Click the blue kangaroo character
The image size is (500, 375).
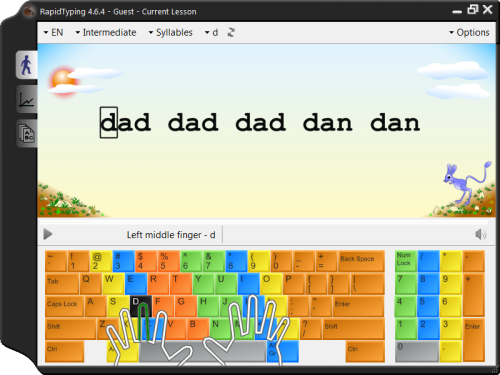(467, 183)
